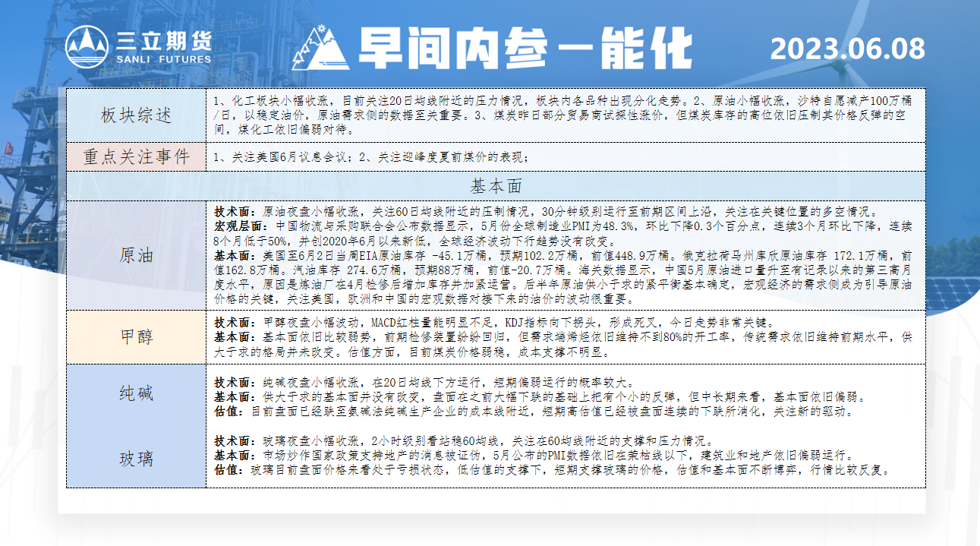Click the 技术面 bold label in 原油 row

pos(233,212)
